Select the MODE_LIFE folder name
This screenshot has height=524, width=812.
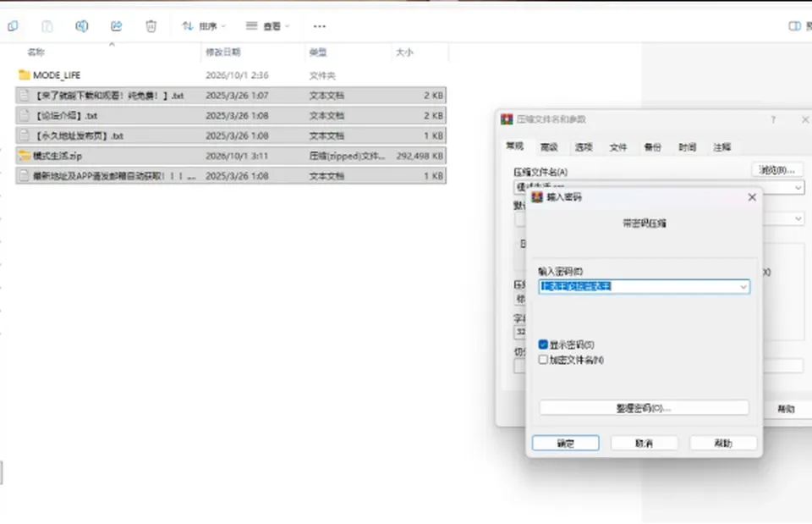point(57,75)
